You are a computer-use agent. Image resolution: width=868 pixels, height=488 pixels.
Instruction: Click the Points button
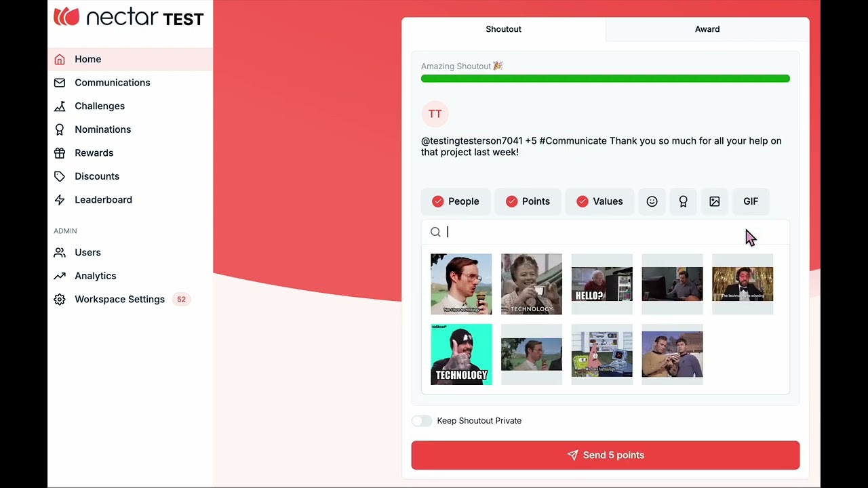click(x=528, y=201)
